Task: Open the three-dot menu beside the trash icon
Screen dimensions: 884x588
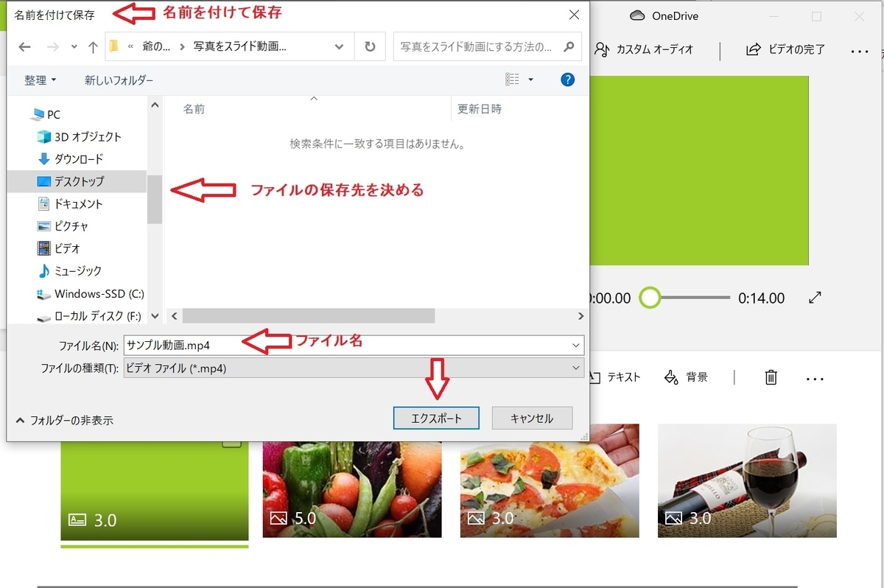Action: (815, 377)
